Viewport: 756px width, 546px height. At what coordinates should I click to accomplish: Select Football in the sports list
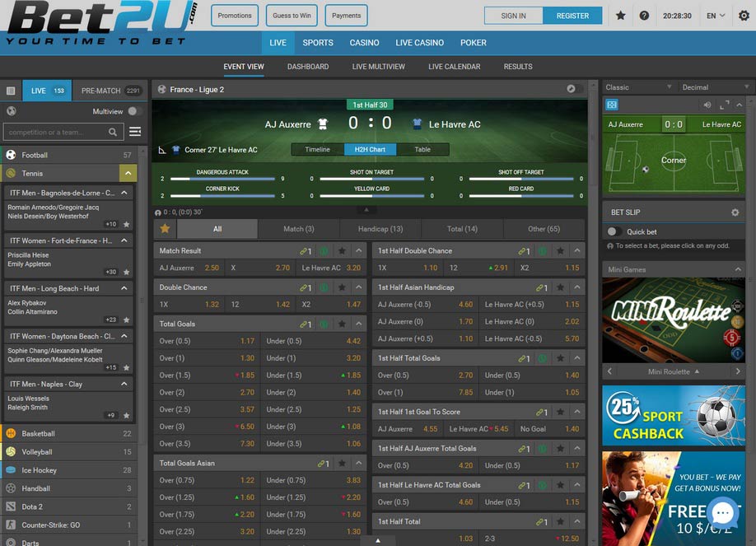[68, 155]
